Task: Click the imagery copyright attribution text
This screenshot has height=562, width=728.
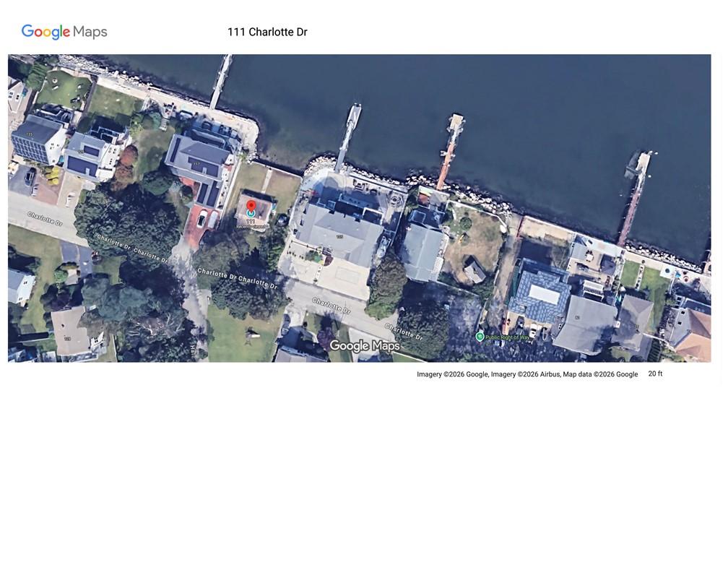Action: coord(527,374)
